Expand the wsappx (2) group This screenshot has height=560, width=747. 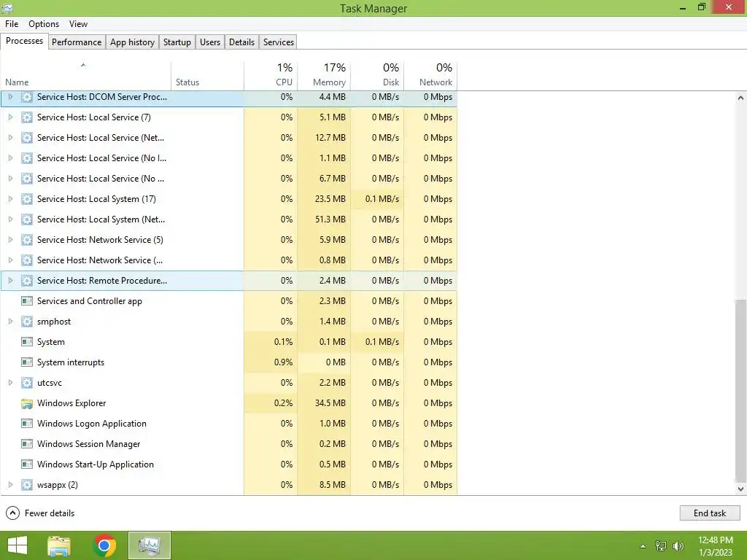(x=10, y=485)
